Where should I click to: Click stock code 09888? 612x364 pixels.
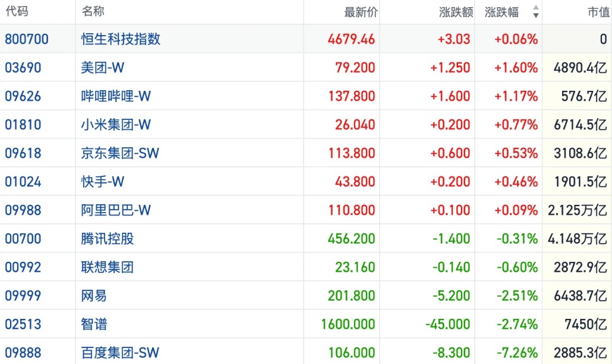click(x=23, y=352)
